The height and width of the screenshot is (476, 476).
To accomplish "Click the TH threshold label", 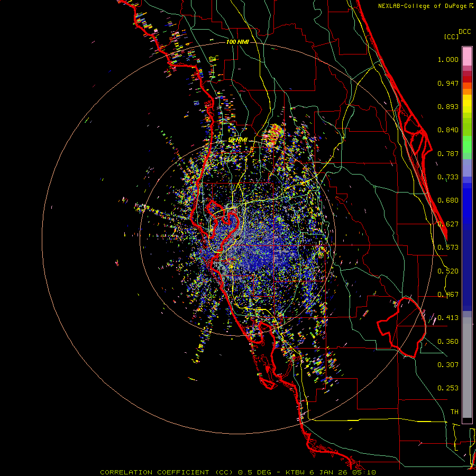I will (454, 412).
